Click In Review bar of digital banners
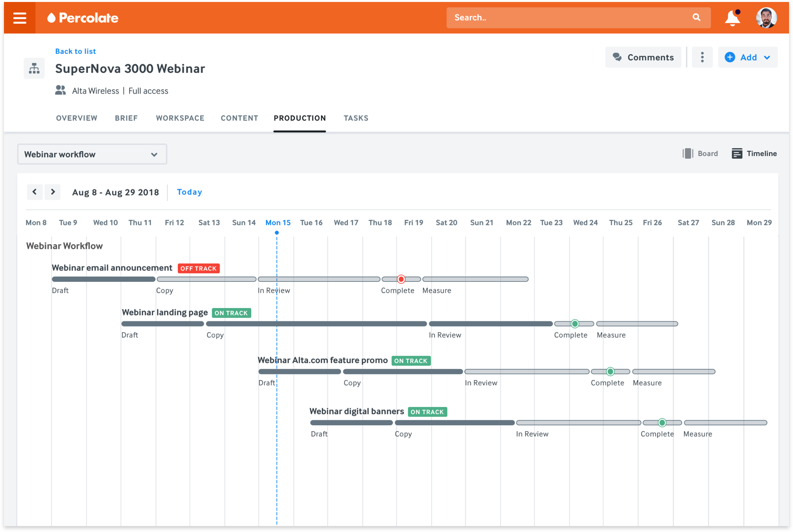The height and width of the screenshot is (532, 793). pyautogui.click(x=578, y=423)
